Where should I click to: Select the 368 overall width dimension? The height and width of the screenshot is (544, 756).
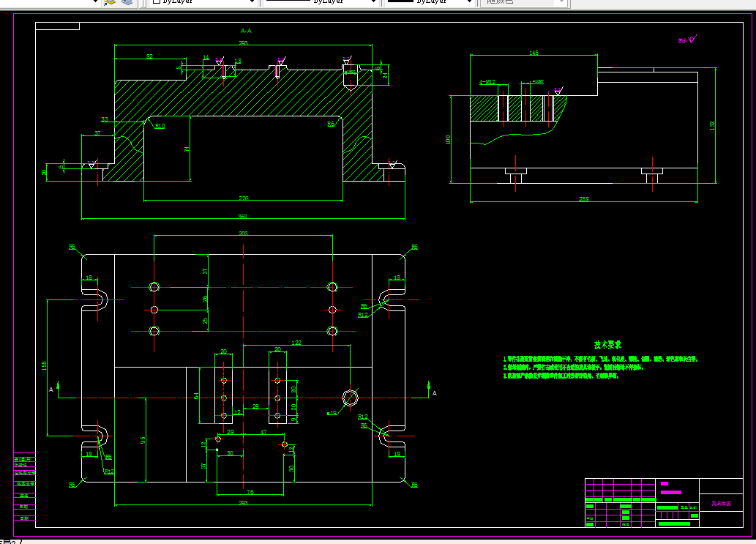pos(242,217)
